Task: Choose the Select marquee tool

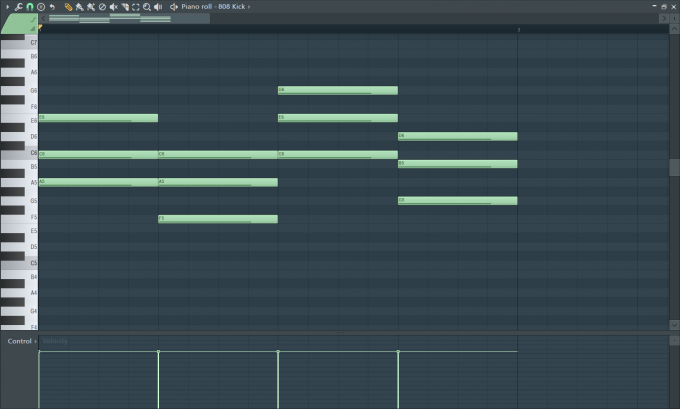Action: [x=136, y=7]
